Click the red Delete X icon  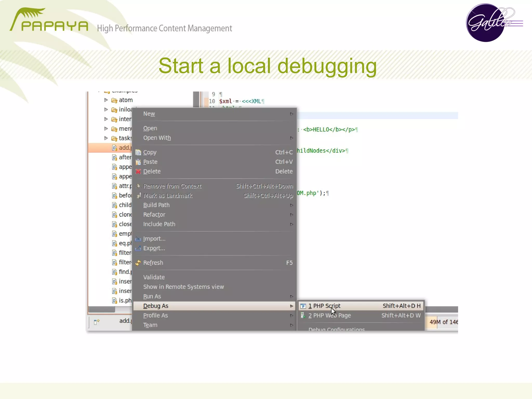[138, 172]
